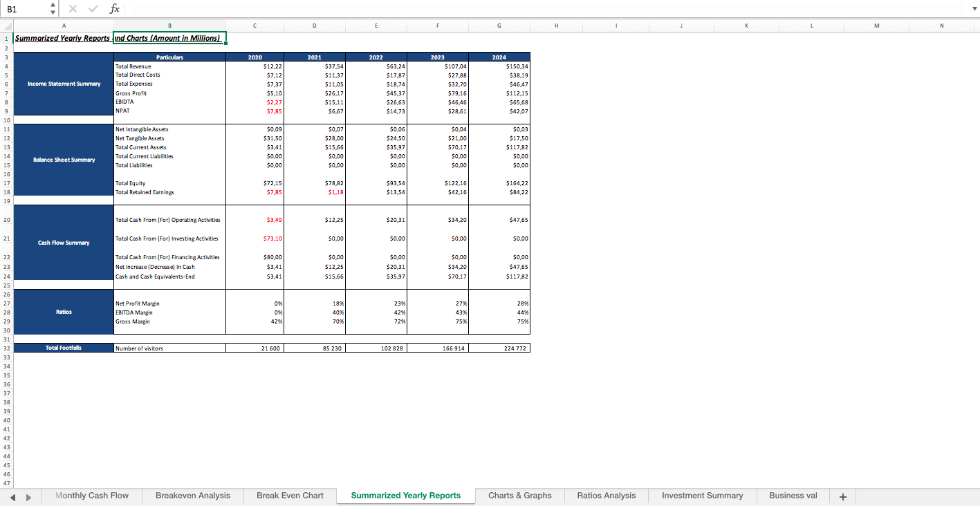Click the 'EBIDTA' row label
980x506 pixels.
pyautogui.click(x=124, y=102)
